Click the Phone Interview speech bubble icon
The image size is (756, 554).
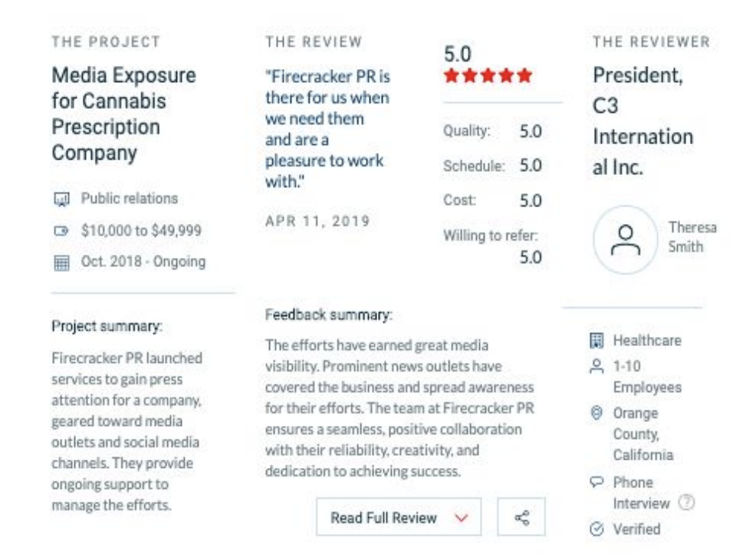[x=599, y=482]
